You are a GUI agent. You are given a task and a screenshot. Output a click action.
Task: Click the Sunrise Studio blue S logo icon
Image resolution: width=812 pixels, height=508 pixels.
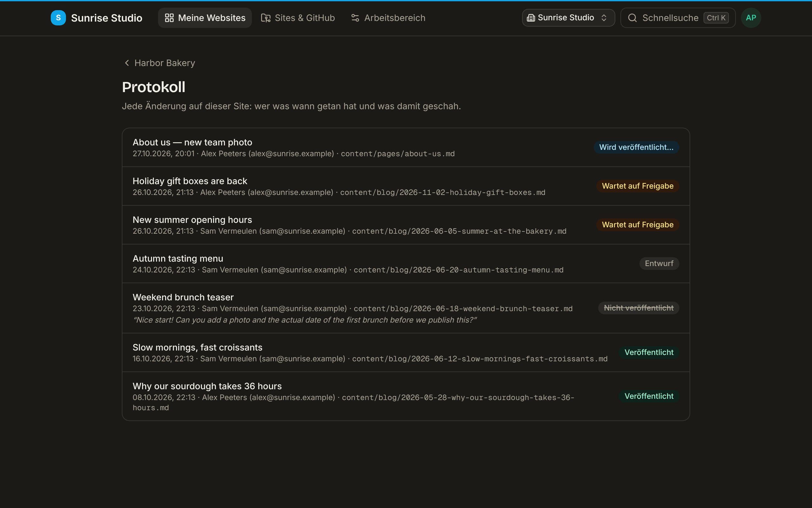58,18
